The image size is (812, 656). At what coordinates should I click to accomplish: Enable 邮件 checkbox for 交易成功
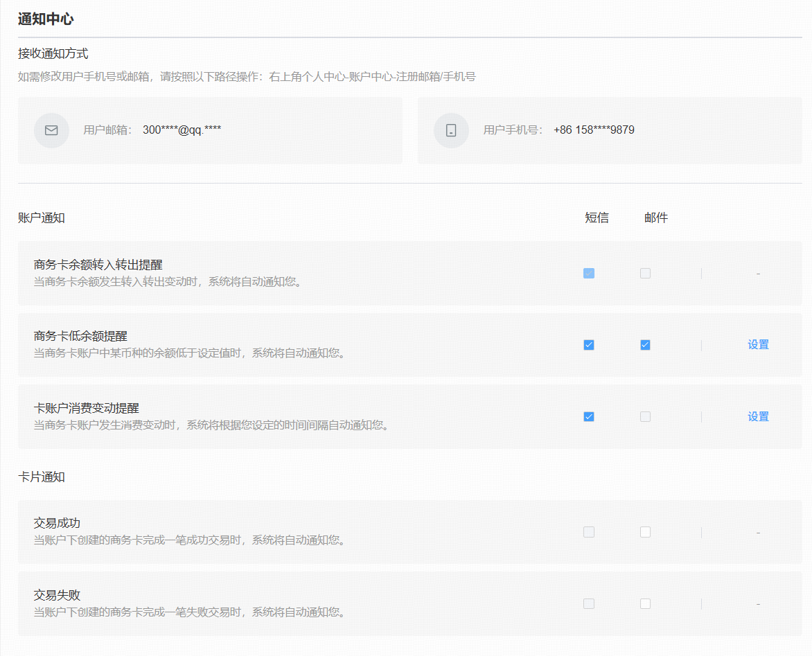click(645, 532)
